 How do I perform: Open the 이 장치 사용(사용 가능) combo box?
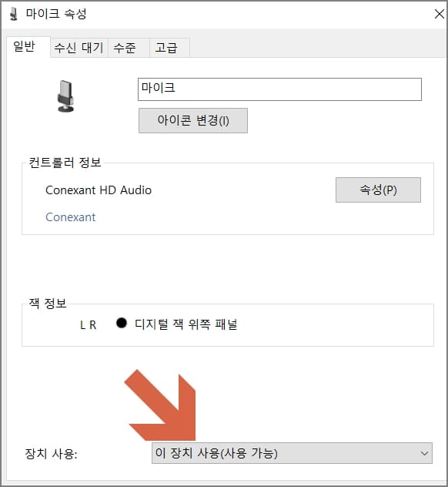pyautogui.click(x=292, y=453)
